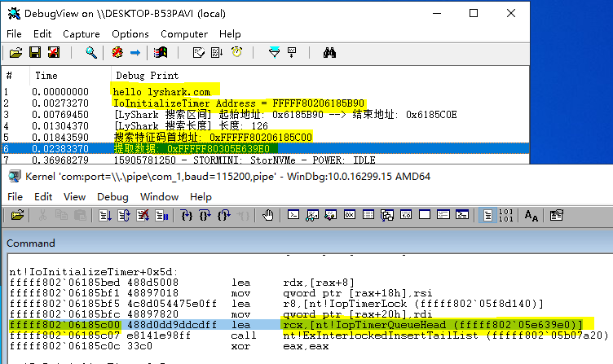Viewport: 613px width, 364px height.
Task: Select the 'hello lyshark.com' log row
Action: [x=266, y=92]
